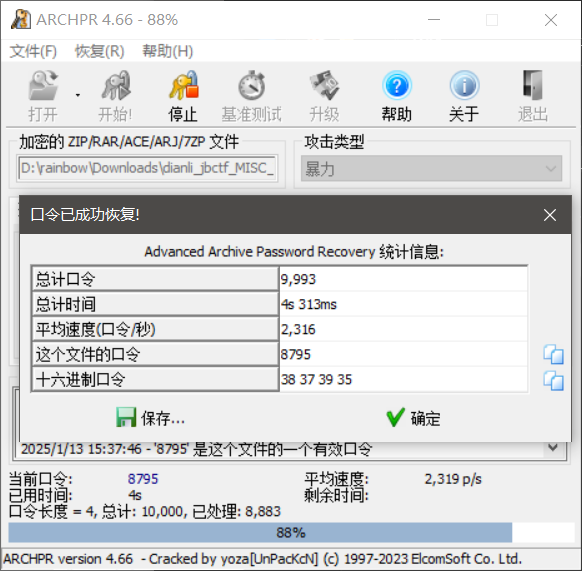Click the Start (开始!) keys icon

(116, 86)
